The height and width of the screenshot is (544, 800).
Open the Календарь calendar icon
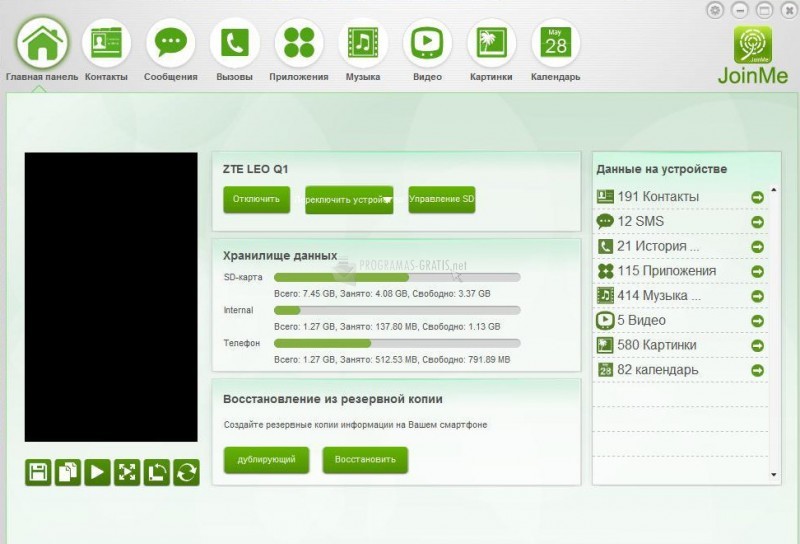(x=556, y=43)
